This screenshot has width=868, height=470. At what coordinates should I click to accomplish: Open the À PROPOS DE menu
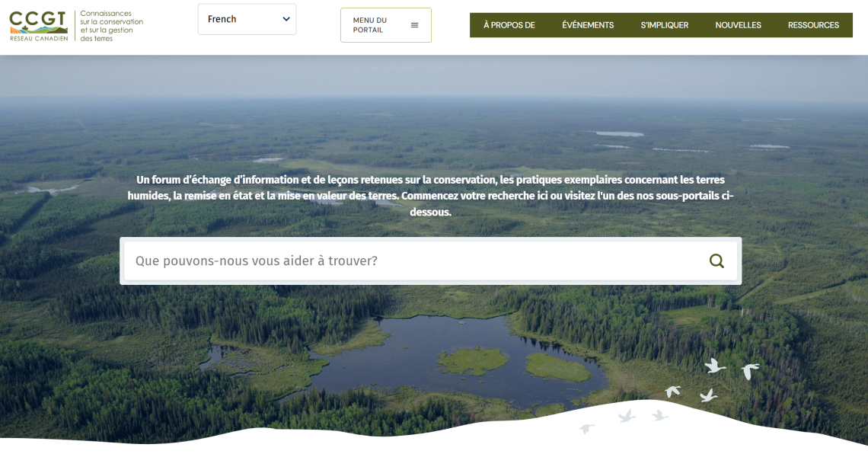[x=509, y=24]
